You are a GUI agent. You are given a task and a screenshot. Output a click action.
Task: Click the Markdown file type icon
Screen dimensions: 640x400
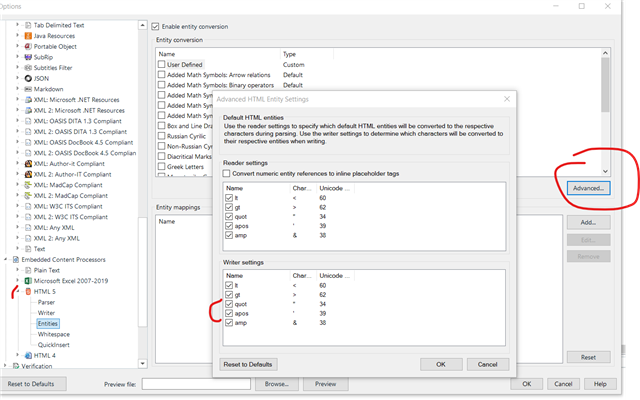point(28,89)
